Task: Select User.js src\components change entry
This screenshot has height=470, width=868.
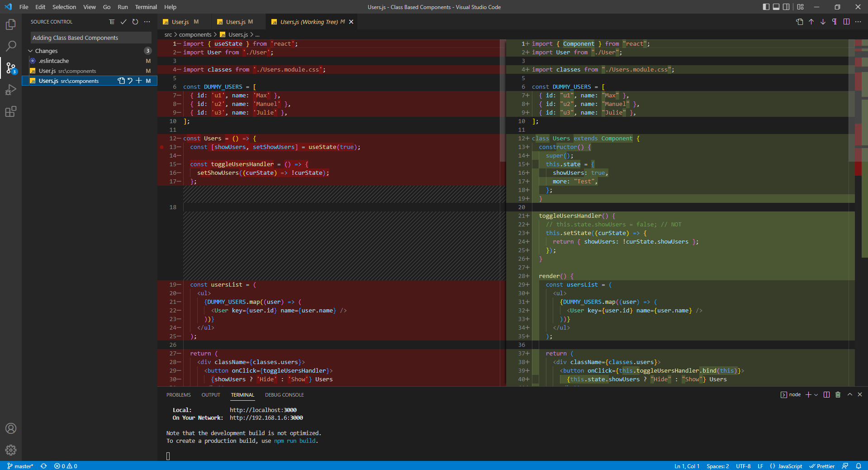Action: point(89,71)
